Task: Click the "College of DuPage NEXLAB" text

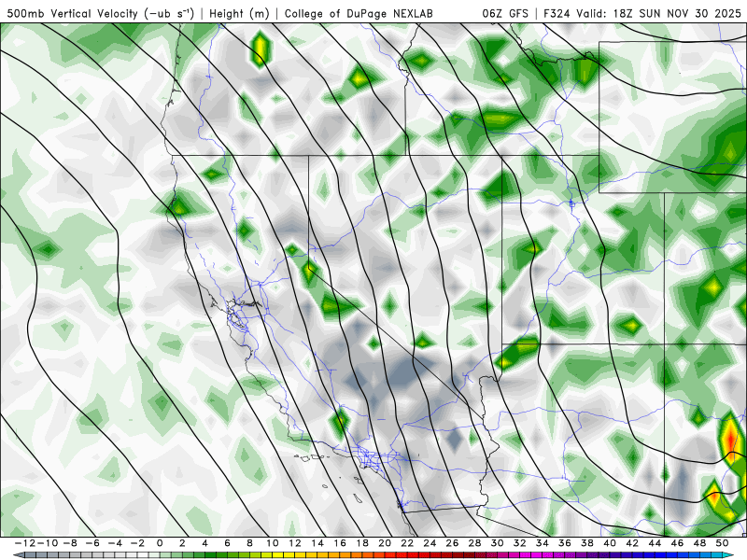Action: (x=359, y=13)
